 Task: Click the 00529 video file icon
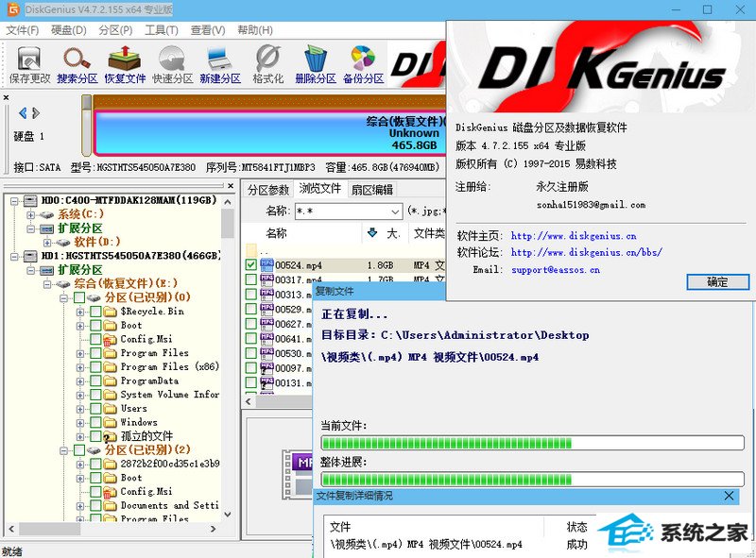(266, 309)
